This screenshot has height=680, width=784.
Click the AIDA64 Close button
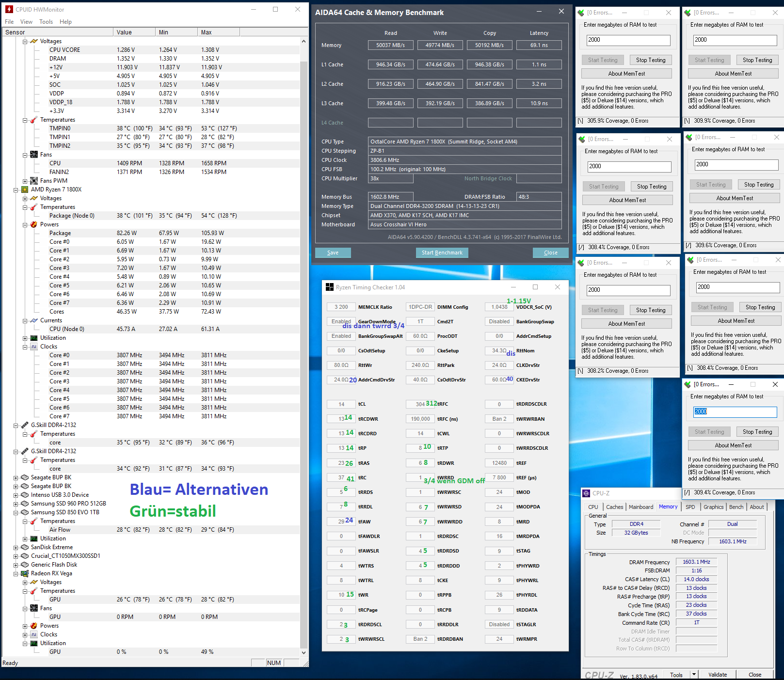point(550,253)
